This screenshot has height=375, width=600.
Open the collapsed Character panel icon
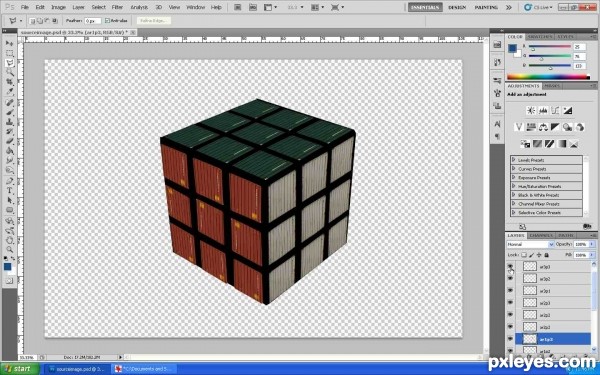click(x=497, y=124)
